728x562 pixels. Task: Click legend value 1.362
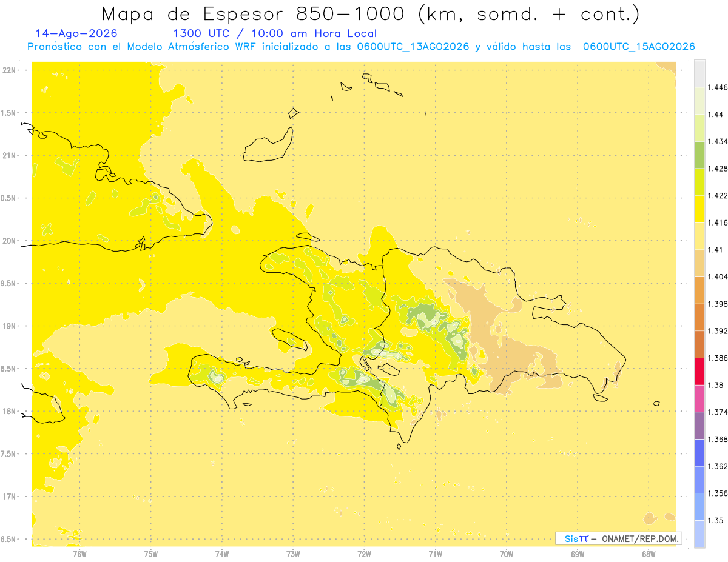719,466
